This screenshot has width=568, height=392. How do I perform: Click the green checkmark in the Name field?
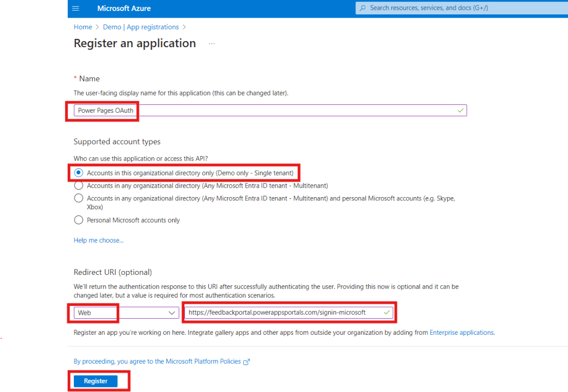[x=460, y=110]
